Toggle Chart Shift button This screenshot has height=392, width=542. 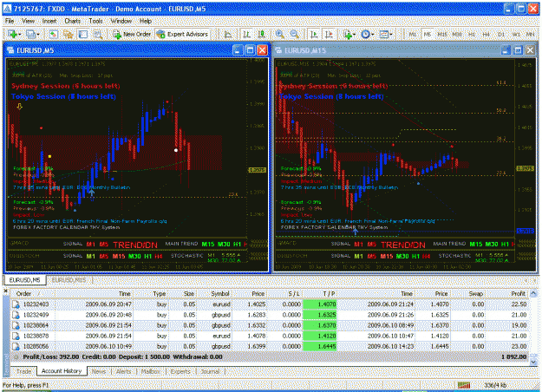pos(329,34)
